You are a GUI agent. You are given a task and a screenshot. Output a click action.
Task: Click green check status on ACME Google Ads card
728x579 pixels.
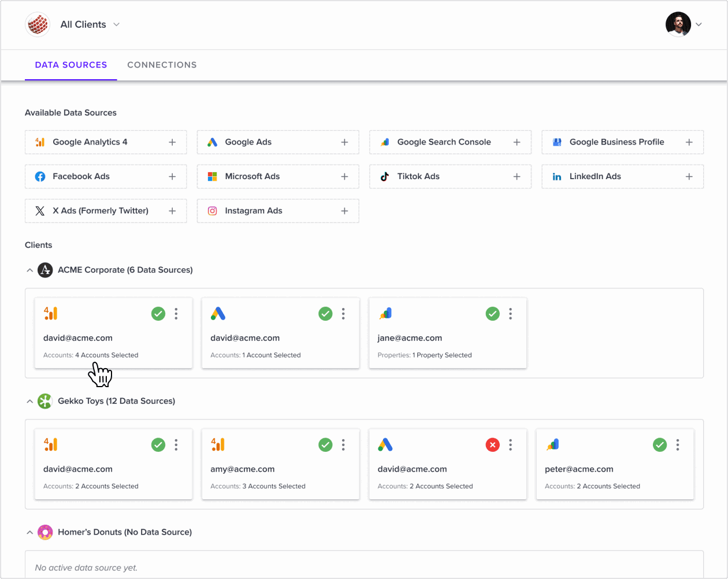tap(325, 314)
